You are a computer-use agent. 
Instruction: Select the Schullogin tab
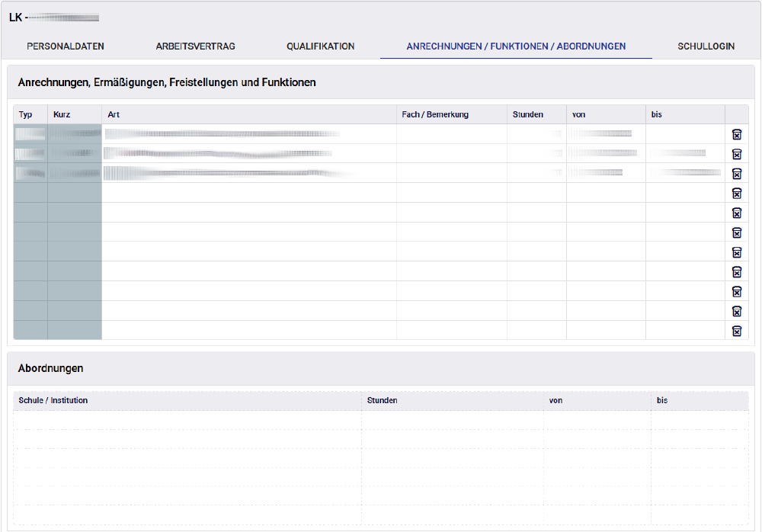pyautogui.click(x=706, y=46)
